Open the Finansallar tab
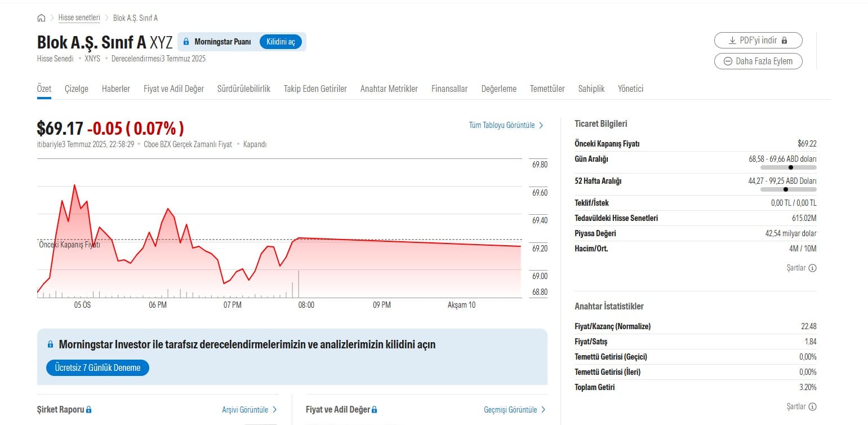868x425 pixels. pos(449,88)
